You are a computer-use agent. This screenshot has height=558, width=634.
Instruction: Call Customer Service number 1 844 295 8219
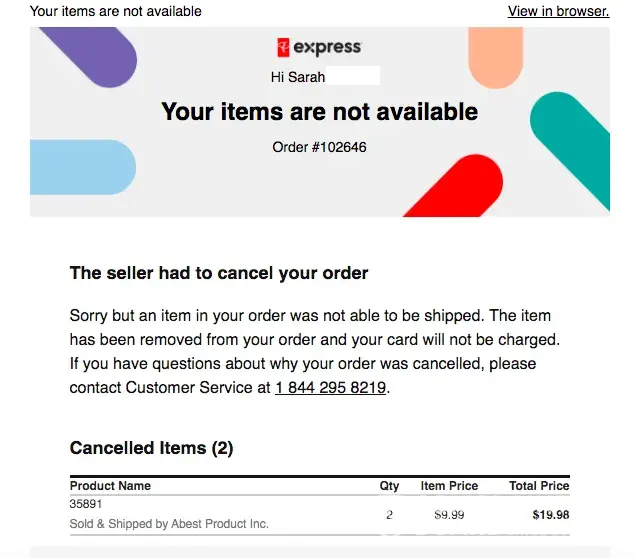click(x=330, y=387)
